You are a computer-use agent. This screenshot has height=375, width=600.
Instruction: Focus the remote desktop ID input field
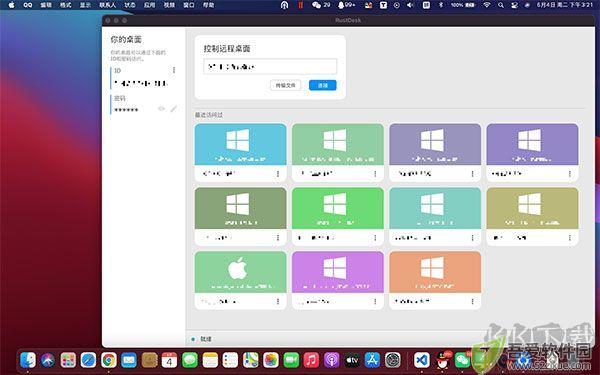270,67
